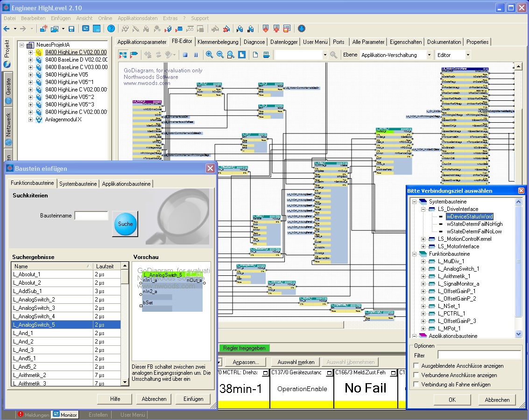529x420 pixels.
Task: Click the zoom-to-region magnifier icon
Action: [231, 55]
